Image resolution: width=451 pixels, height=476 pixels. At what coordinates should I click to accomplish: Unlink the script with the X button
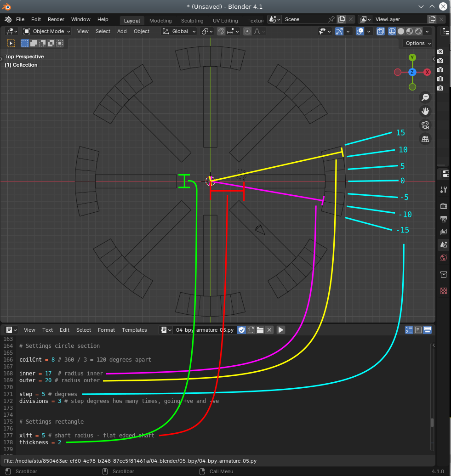tap(269, 330)
